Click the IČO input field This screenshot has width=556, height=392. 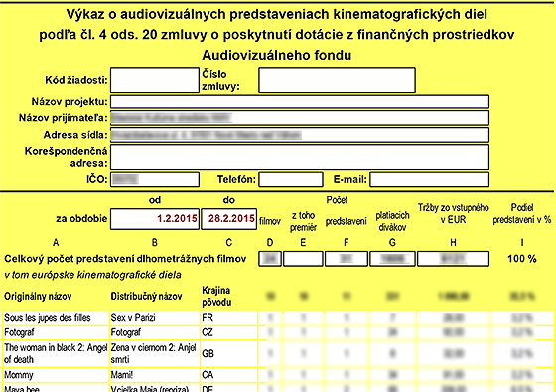[x=155, y=179]
